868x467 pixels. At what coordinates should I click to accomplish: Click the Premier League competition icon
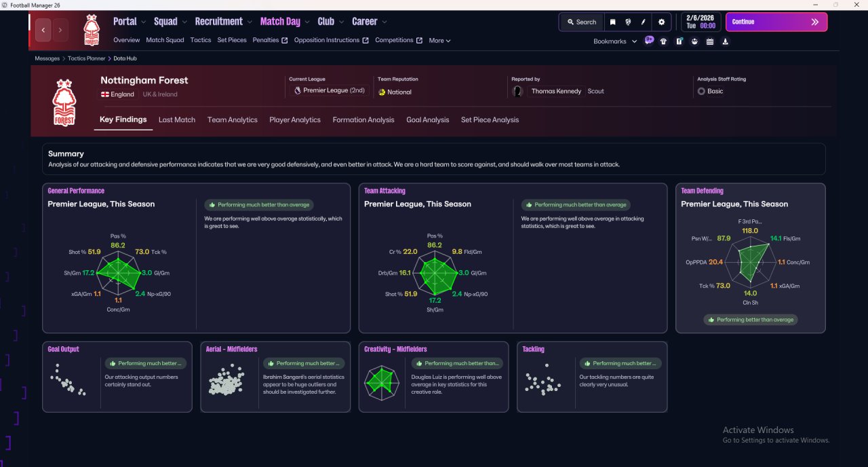[297, 90]
